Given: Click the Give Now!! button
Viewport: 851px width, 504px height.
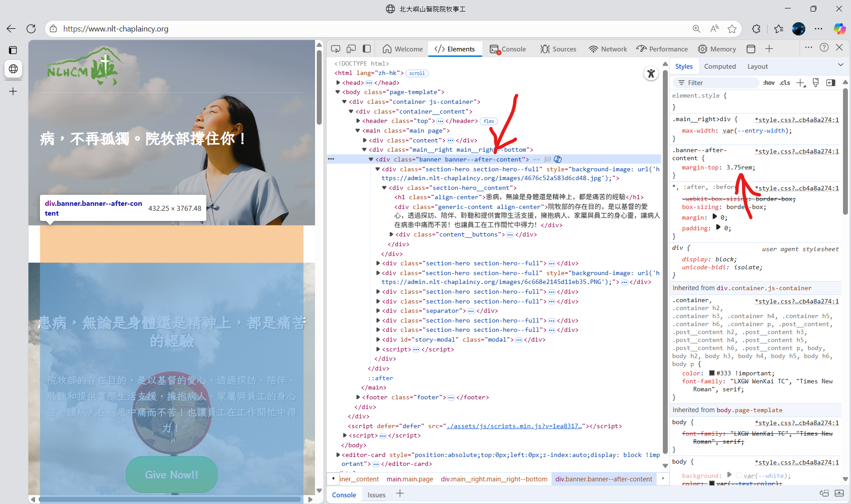Looking at the screenshot, I should (x=171, y=474).
